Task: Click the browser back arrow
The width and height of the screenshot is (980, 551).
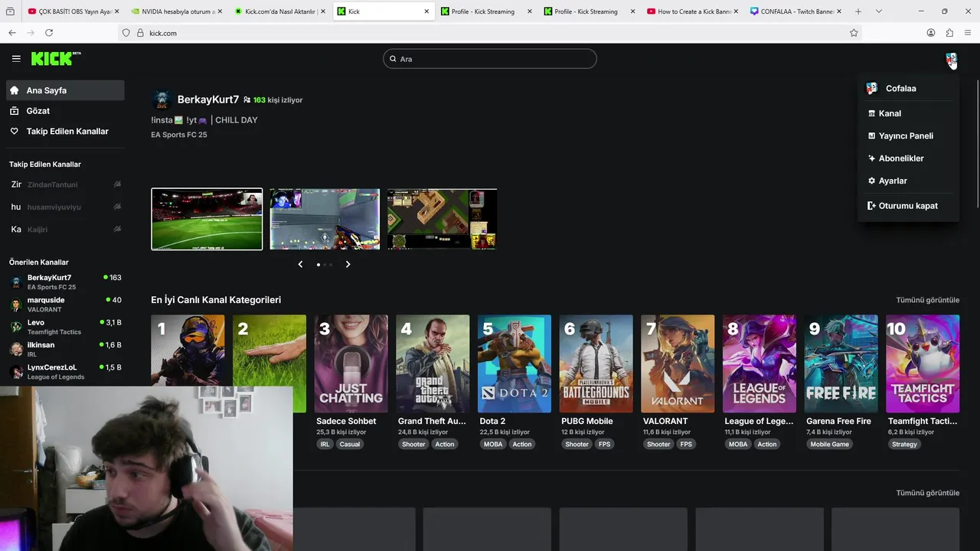Action: [x=12, y=33]
